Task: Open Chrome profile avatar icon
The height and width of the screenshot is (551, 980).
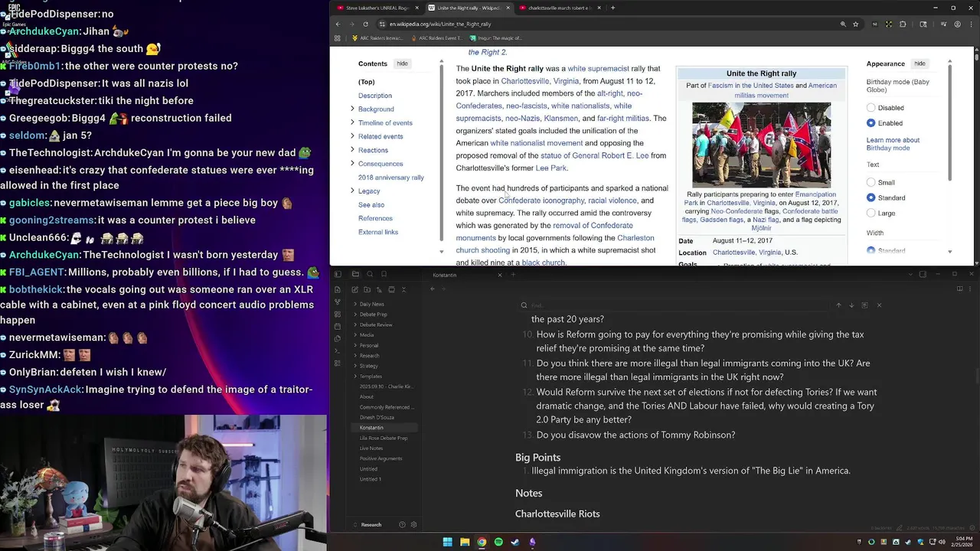Action: 957,24
